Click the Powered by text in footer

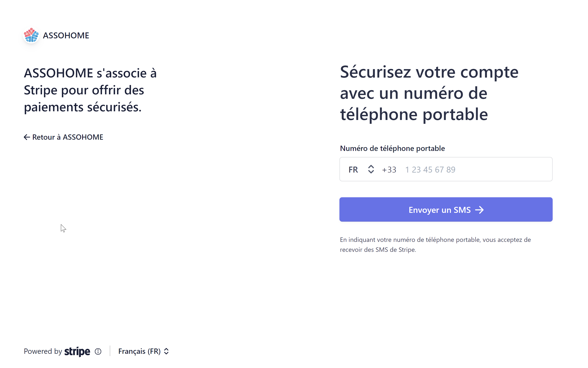(x=43, y=351)
